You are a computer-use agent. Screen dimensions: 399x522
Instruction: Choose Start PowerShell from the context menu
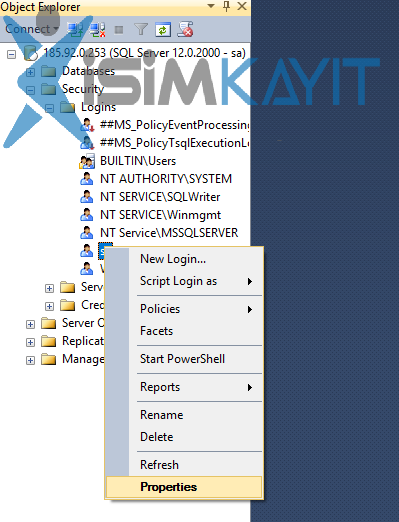[x=184, y=359]
